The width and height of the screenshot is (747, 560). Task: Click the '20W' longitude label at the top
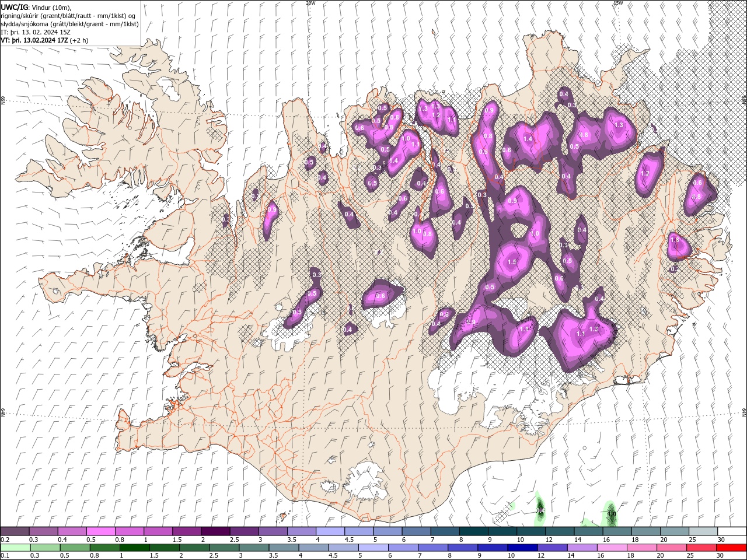310,3
